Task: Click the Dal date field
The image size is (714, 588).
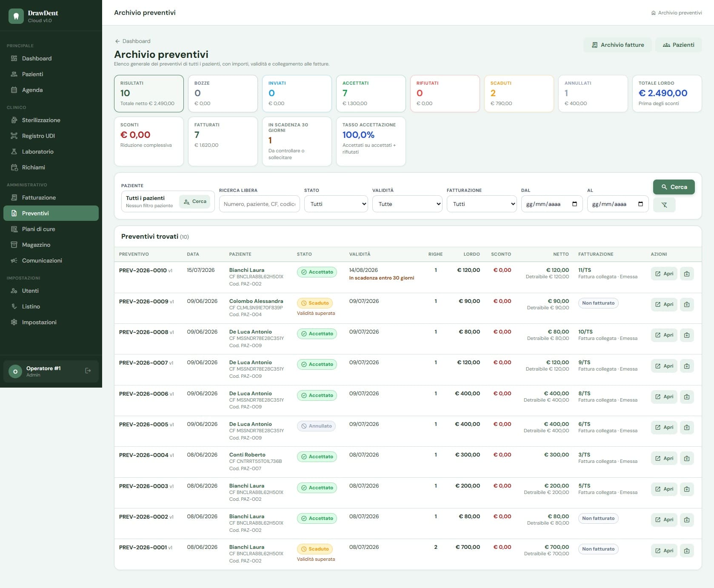Action: point(552,204)
